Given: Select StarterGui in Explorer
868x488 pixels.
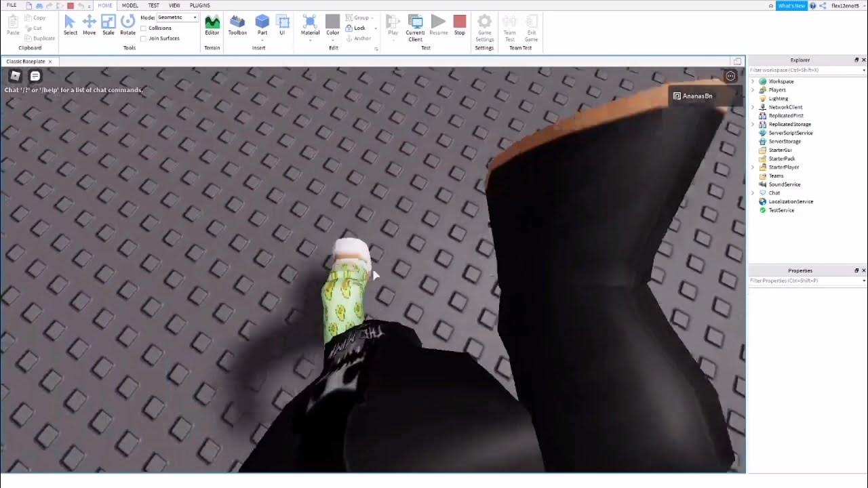Looking at the screenshot, I should pos(780,150).
